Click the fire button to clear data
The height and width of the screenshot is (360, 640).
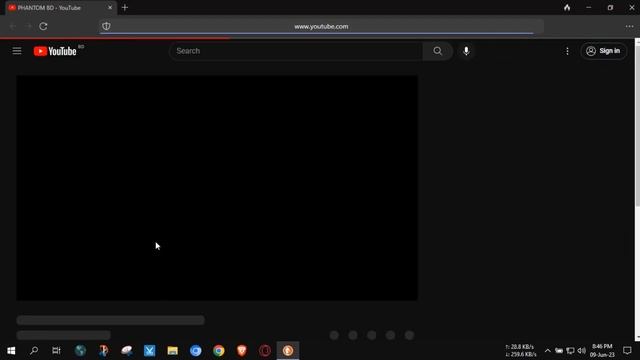click(x=567, y=8)
